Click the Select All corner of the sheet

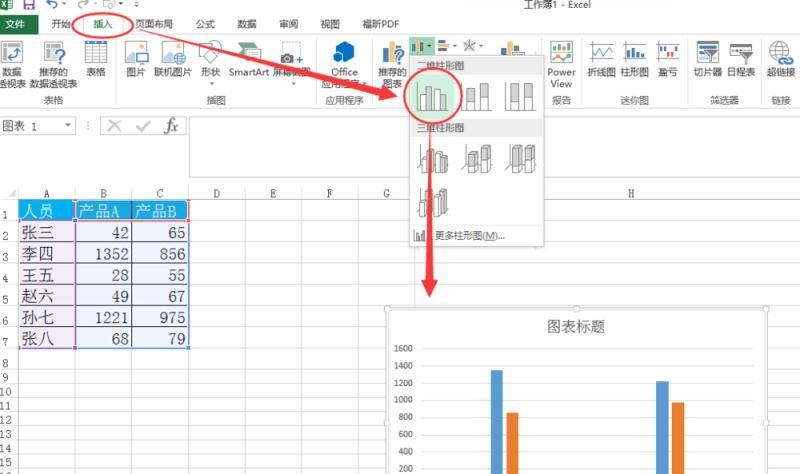tap(10, 193)
